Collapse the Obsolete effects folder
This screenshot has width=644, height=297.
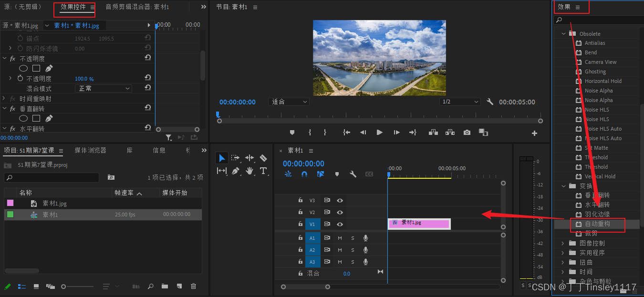563,34
